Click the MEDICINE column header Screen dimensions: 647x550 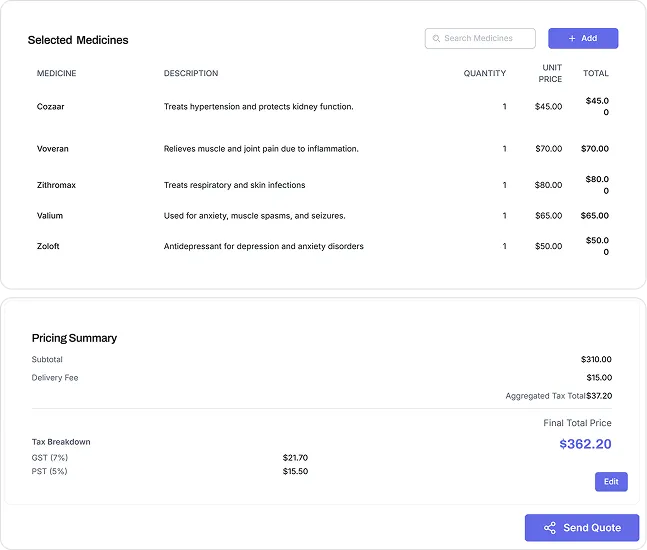click(x=57, y=73)
